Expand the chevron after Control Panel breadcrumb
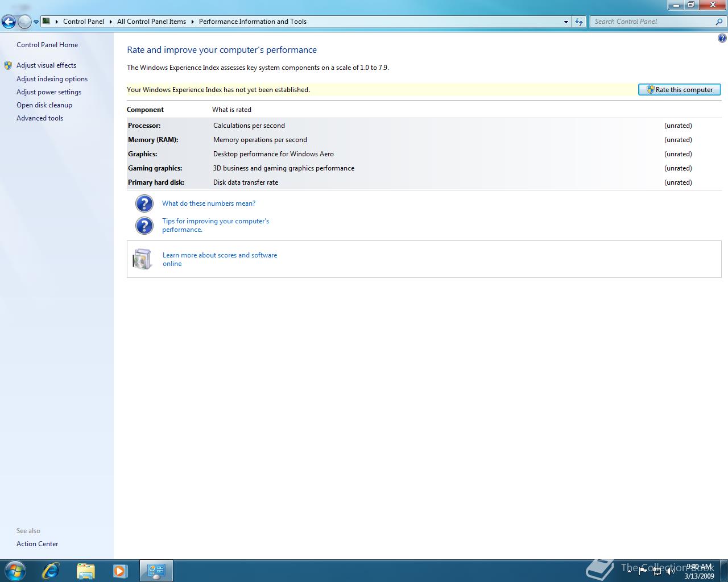Image resolution: width=728 pixels, height=582 pixels. [x=110, y=22]
